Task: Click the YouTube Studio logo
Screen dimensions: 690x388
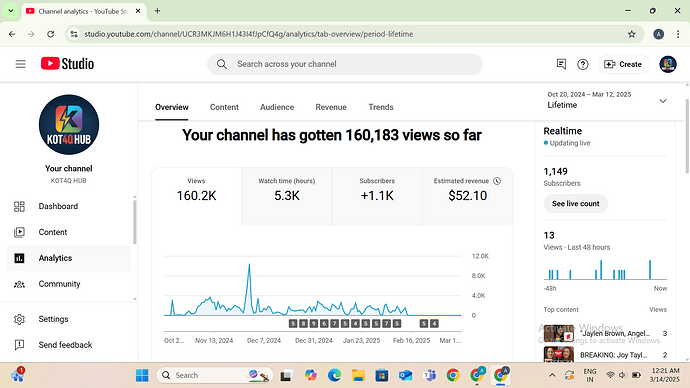Action: tap(67, 64)
